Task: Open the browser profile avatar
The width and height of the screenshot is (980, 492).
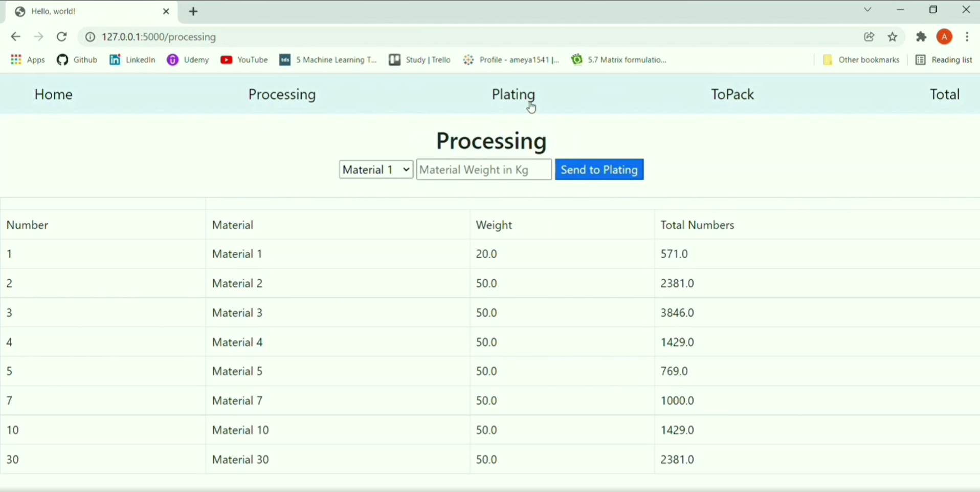Action: pyautogui.click(x=944, y=36)
